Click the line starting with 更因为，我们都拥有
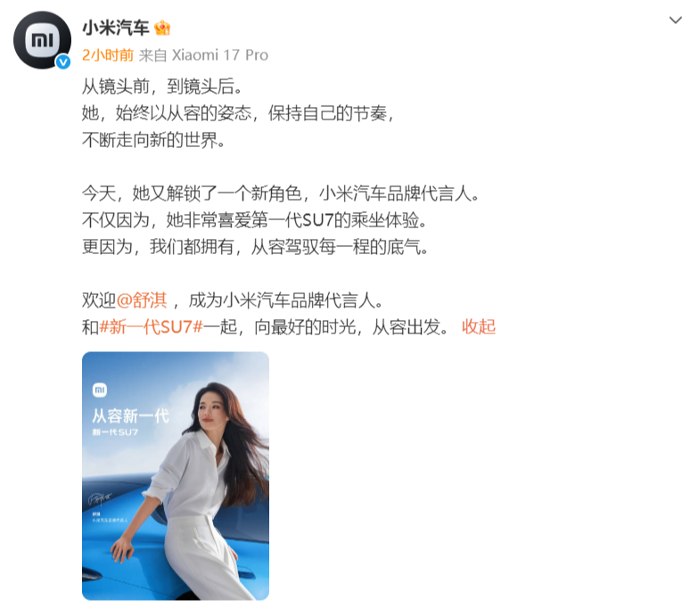 [255, 247]
